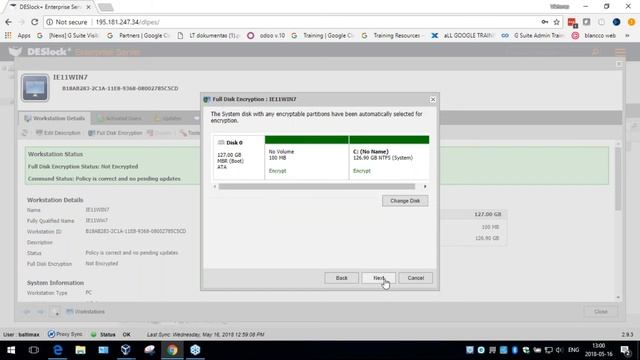
Task: Close the Full Disk Encryption dialog with X
Action: click(433, 99)
